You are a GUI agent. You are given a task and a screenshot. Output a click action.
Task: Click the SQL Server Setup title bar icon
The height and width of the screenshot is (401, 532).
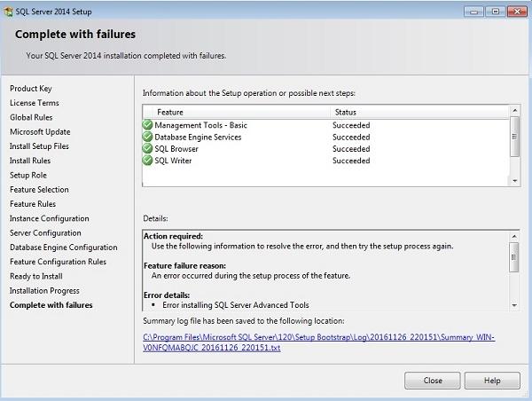pyautogui.click(x=10, y=11)
